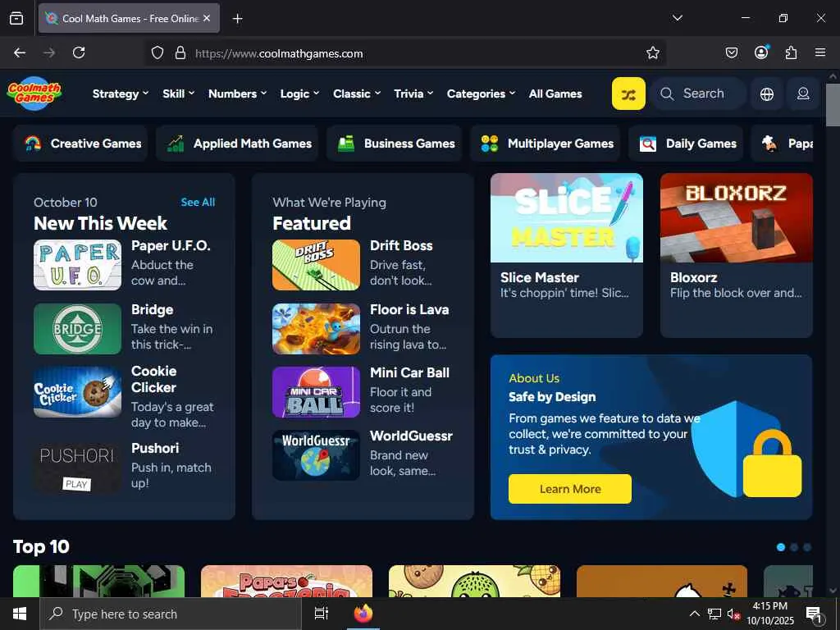
Task: Show hidden system tray icons
Action: coord(694,614)
